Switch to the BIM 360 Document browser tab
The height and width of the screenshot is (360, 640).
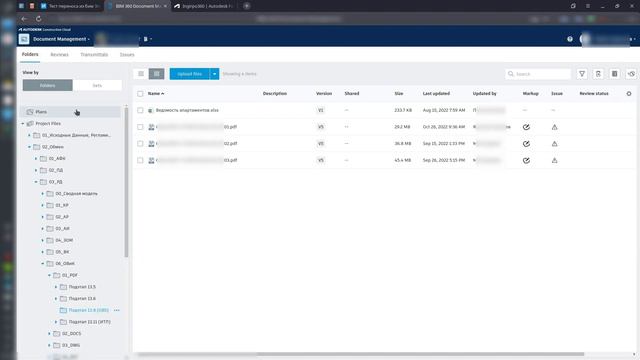coord(137,6)
